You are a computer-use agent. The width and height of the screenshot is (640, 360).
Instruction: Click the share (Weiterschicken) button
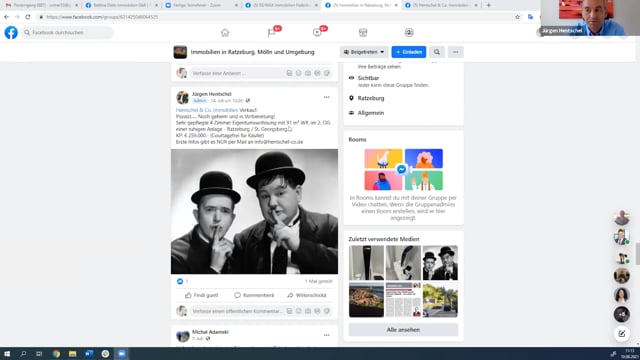pyautogui.click(x=307, y=295)
